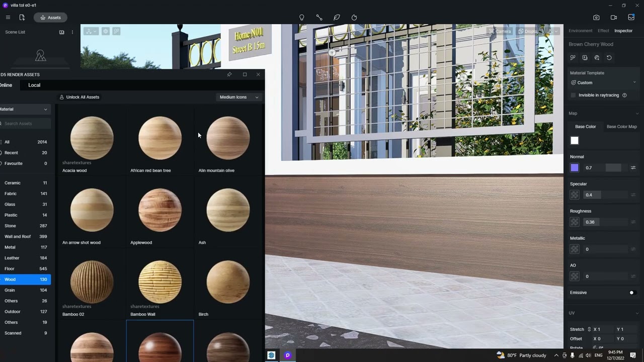Click the material picker icon in Inspector
The height and width of the screenshot is (362, 644).
[x=573, y=58]
